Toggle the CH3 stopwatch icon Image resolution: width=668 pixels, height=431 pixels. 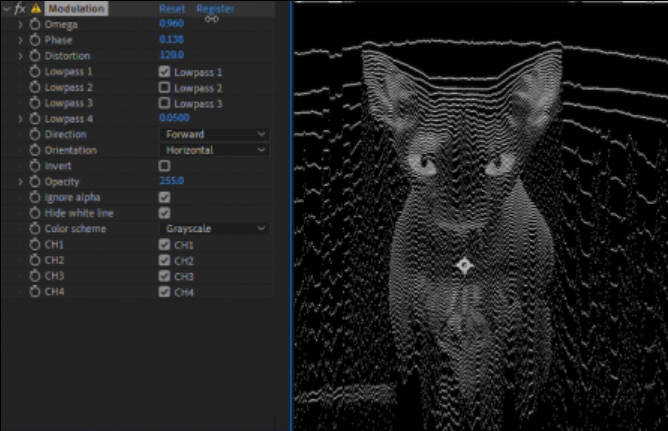(x=35, y=276)
